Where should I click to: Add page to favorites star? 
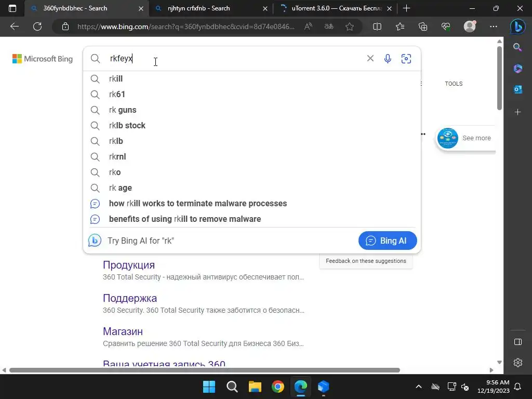tap(350, 26)
